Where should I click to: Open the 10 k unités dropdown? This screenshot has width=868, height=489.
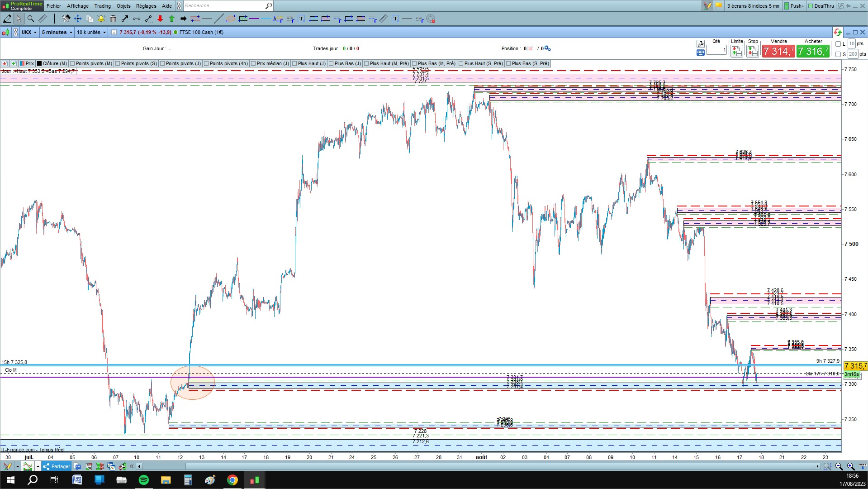[x=91, y=32]
